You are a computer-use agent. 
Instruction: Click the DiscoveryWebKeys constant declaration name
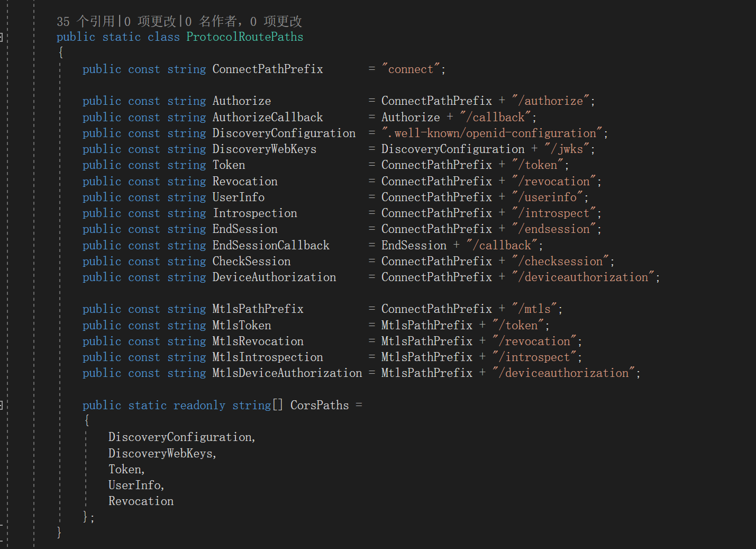pyautogui.click(x=265, y=149)
